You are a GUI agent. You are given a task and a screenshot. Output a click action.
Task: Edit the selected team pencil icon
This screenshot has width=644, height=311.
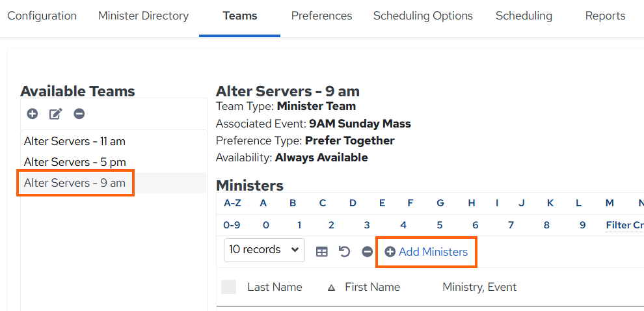[55, 114]
